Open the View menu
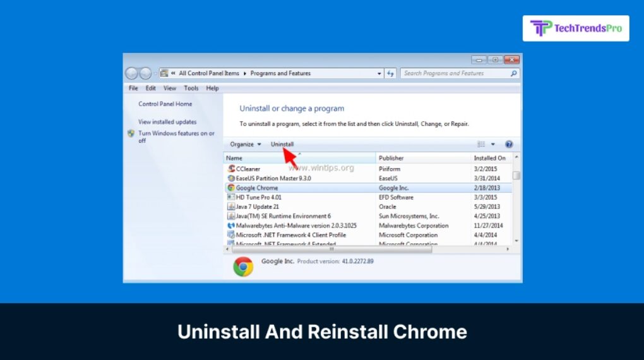This screenshot has width=644, height=360. (170, 88)
